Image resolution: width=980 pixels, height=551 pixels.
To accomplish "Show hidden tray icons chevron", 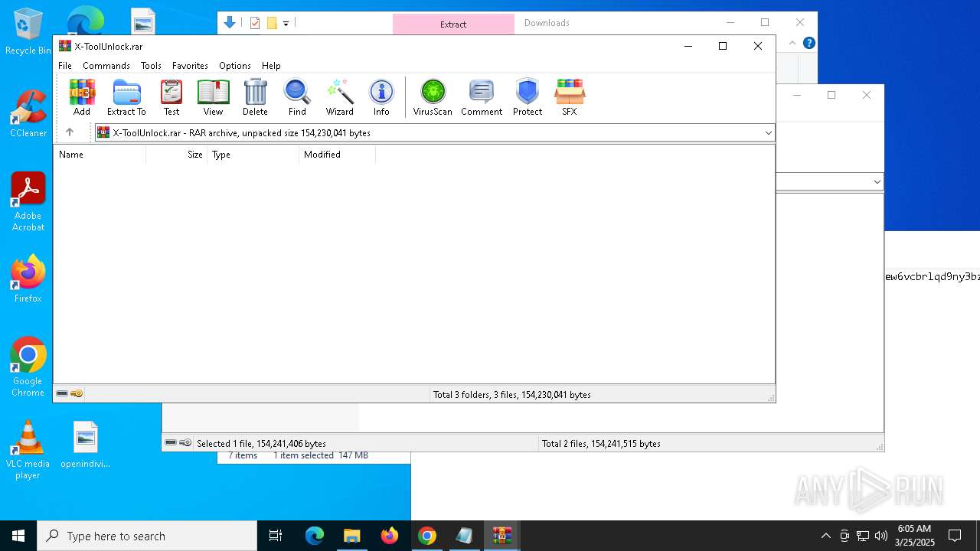I will point(825,536).
